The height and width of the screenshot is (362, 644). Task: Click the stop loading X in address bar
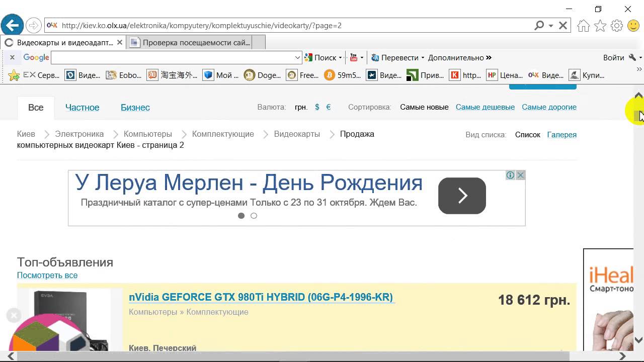pos(563,25)
